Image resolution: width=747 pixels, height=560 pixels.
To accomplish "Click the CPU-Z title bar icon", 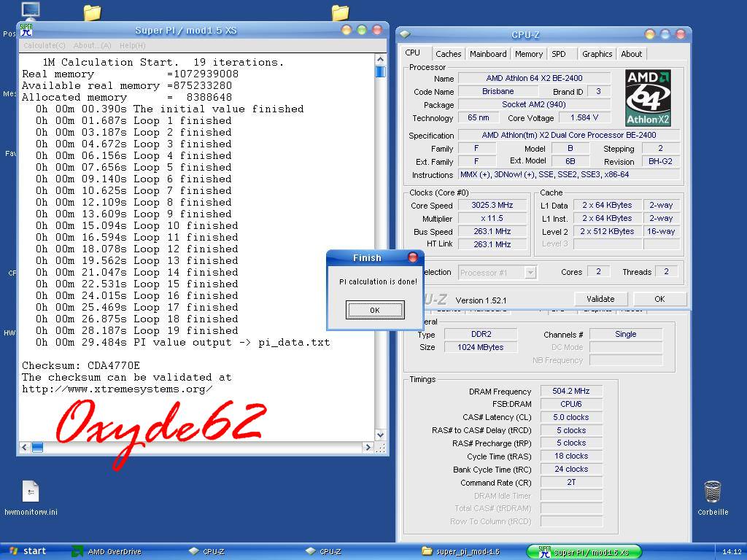I will pyautogui.click(x=405, y=34).
